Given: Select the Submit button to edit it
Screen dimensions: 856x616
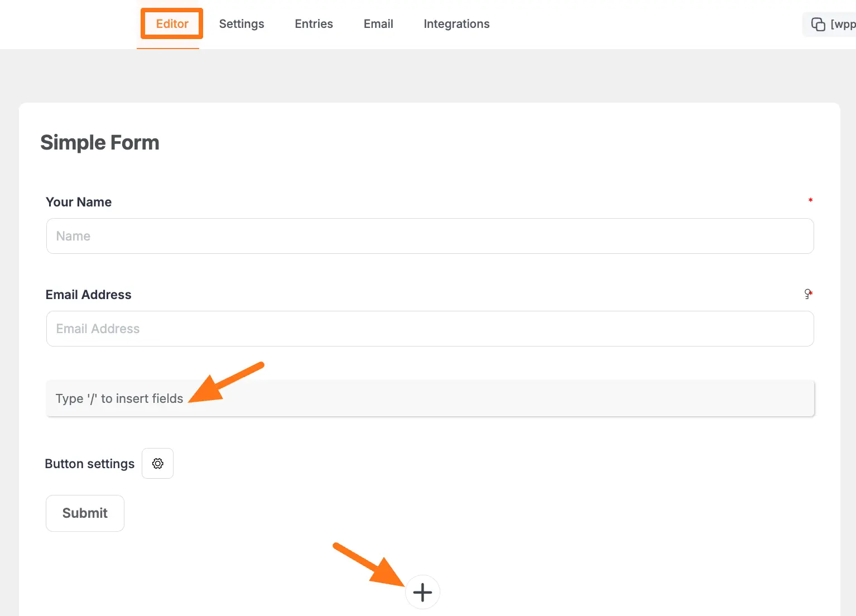Looking at the screenshot, I should point(85,513).
